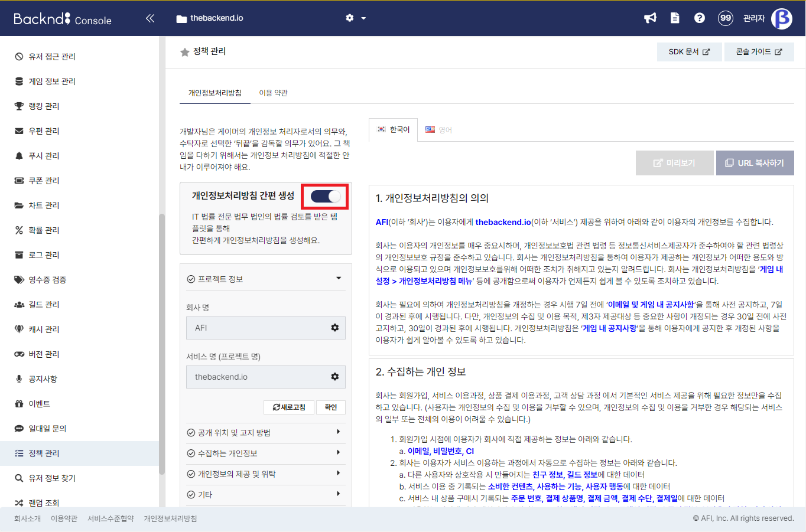Open the announcements megaphone icon
Viewport: 806px width, 532px height.
(650, 18)
